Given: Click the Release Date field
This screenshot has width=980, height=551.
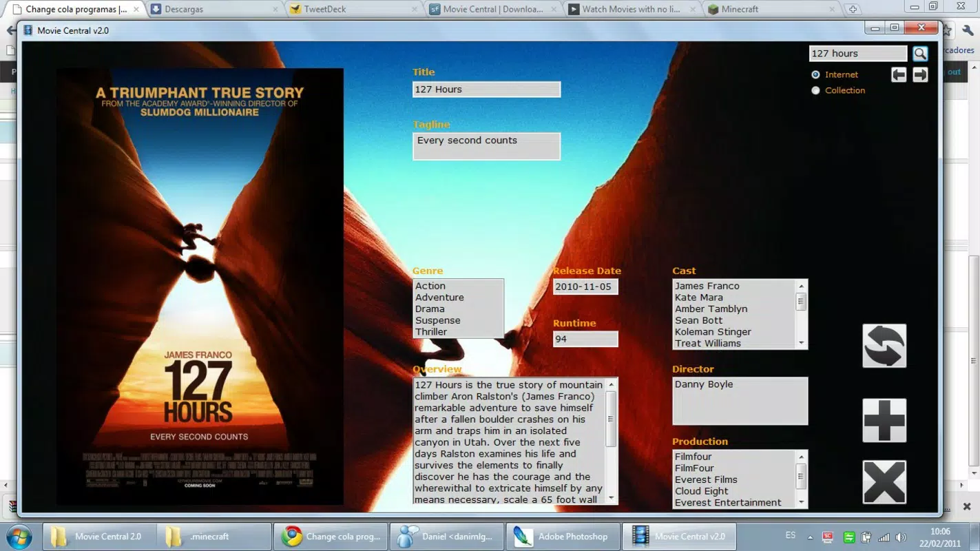Looking at the screenshot, I should [585, 287].
